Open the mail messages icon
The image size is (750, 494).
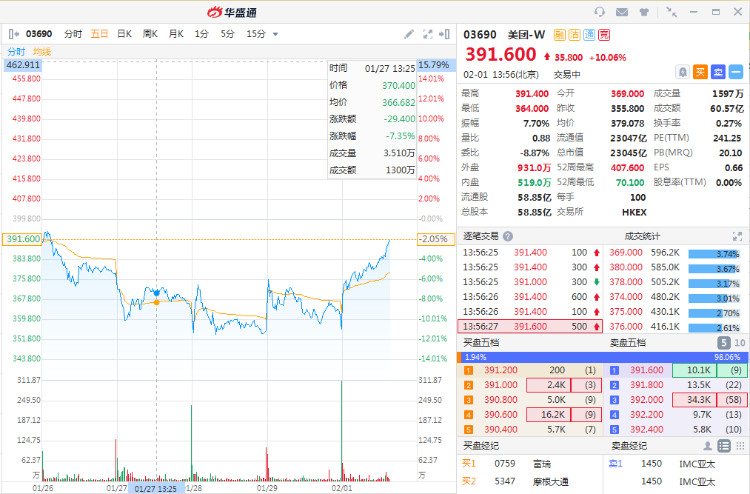pyautogui.click(x=622, y=12)
